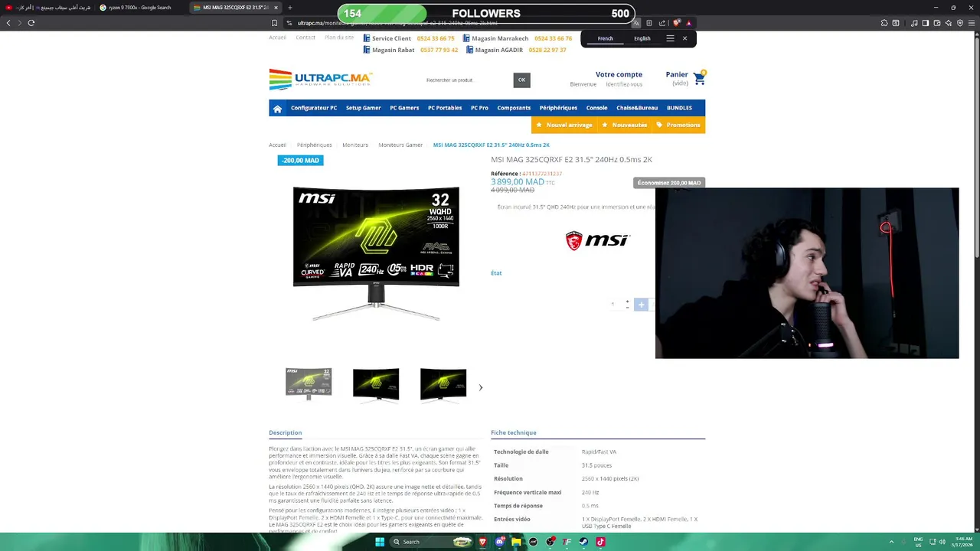This screenshot has width=980, height=551.
Task: Go to the home icon in the blue navigation bar
Action: pyautogui.click(x=277, y=109)
